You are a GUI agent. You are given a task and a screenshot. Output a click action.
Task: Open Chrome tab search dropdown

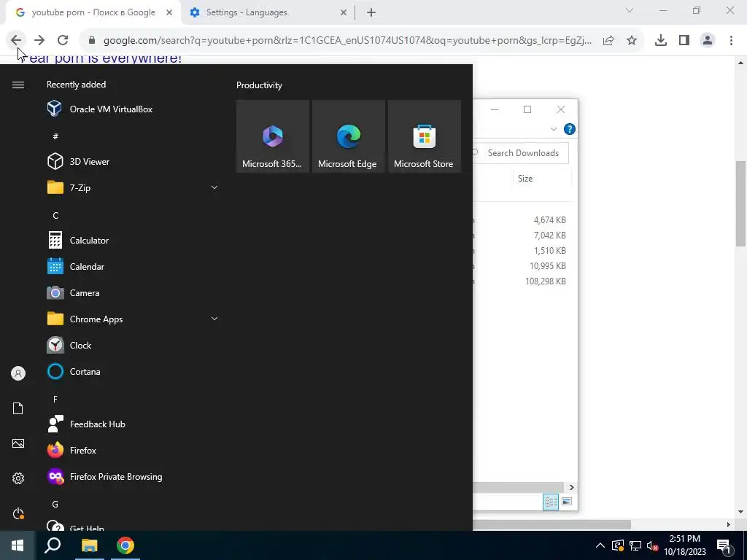pyautogui.click(x=630, y=10)
